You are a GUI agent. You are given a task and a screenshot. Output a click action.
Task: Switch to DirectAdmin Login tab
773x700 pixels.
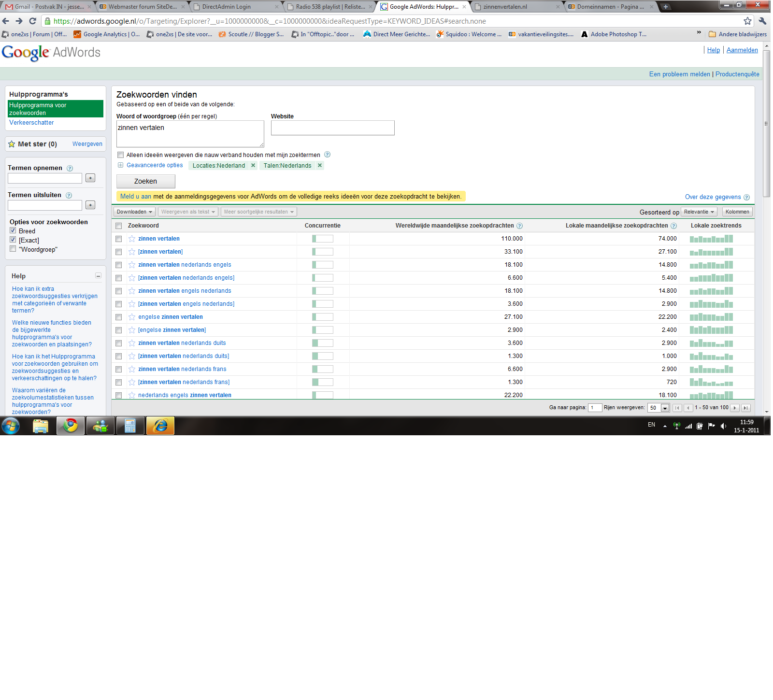(x=235, y=7)
